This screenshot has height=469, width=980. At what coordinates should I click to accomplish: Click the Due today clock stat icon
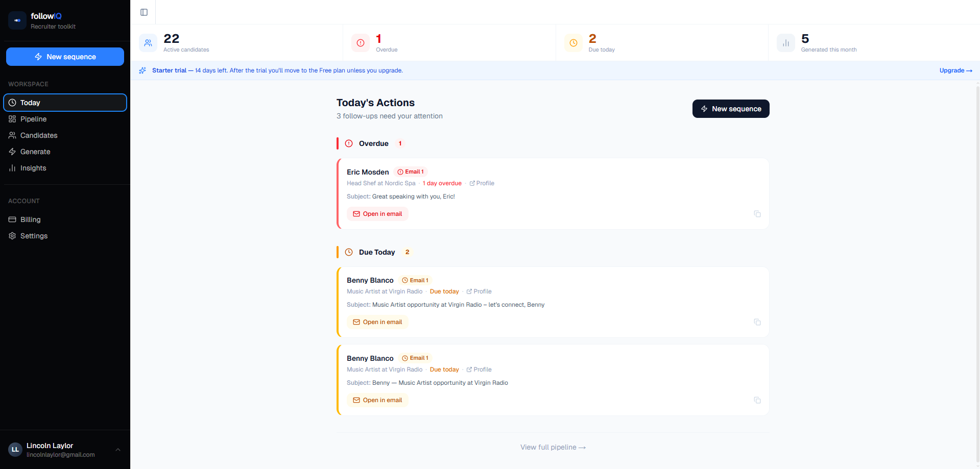click(573, 43)
